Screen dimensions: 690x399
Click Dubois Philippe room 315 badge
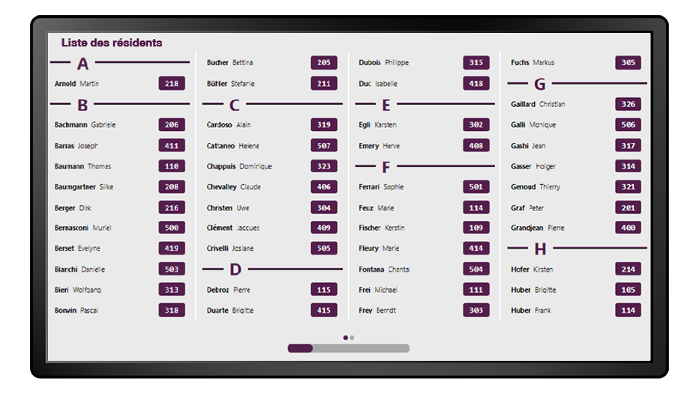tap(476, 62)
